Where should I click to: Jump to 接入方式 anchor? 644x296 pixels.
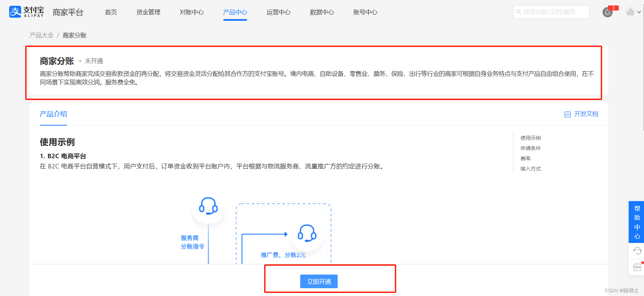531,168
